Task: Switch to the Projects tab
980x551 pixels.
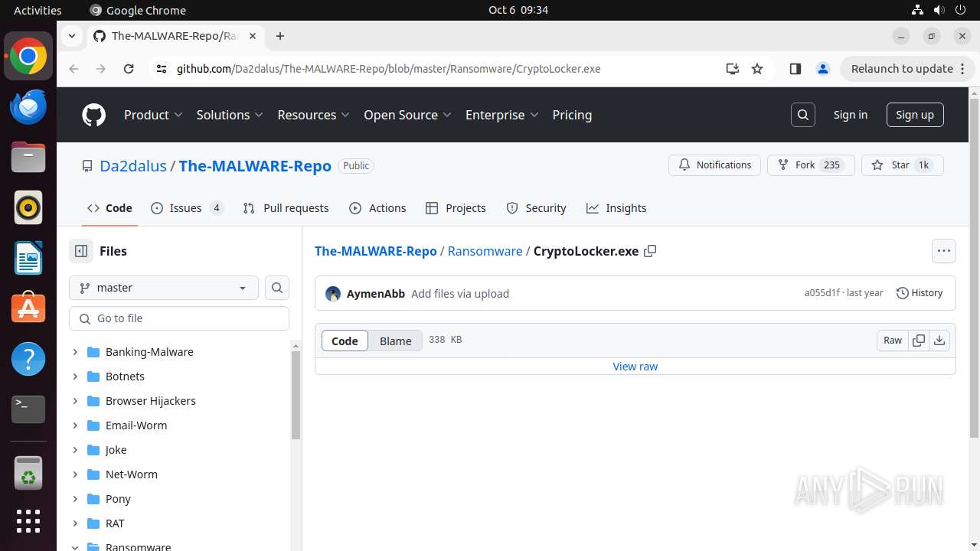Action: tap(456, 208)
